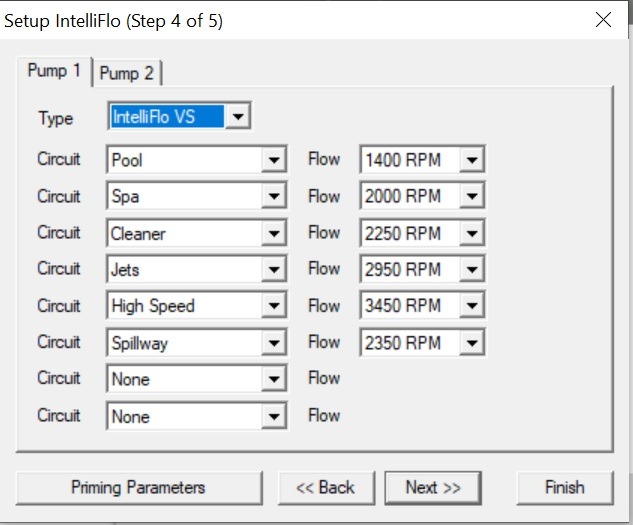Close the Setup IntelliFlo dialog
633x525 pixels.
coord(604,20)
